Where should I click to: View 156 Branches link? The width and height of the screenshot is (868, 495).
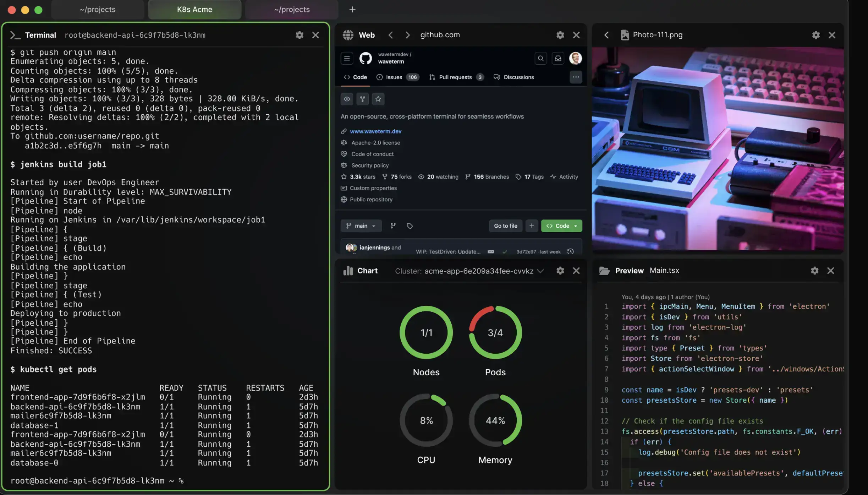(487, 177)
